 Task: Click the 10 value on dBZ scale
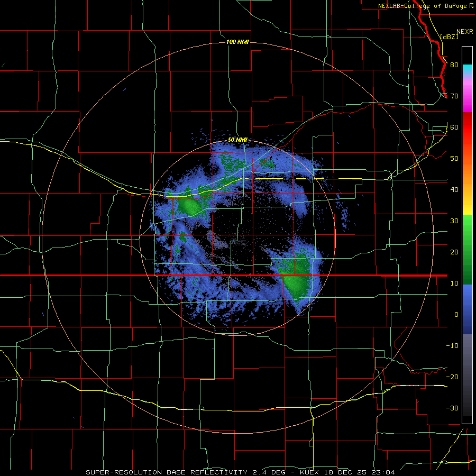click(454, 283)
